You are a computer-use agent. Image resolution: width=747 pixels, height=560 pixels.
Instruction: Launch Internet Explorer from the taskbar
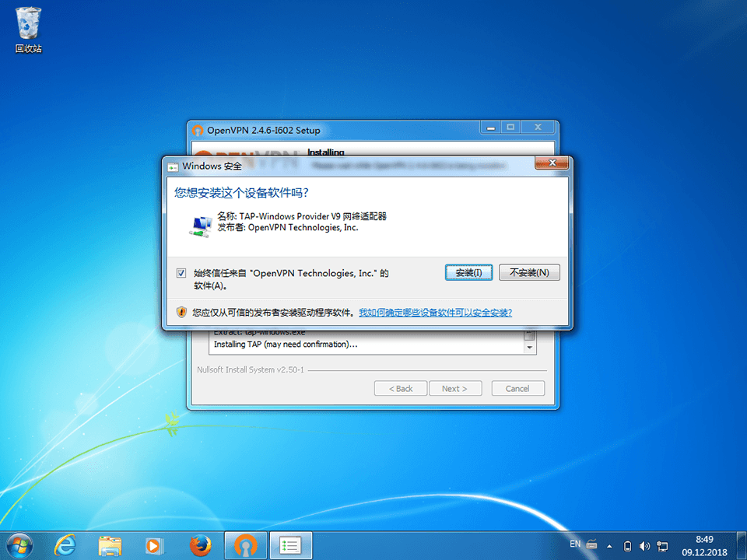pos(65,546)
